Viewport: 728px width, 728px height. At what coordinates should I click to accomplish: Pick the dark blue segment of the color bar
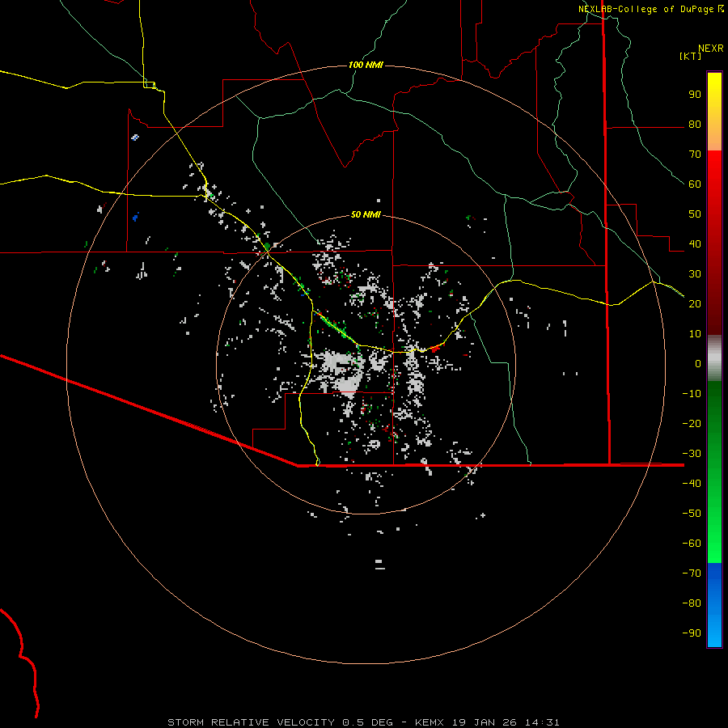pyautogui.click(x=714, y=578)
